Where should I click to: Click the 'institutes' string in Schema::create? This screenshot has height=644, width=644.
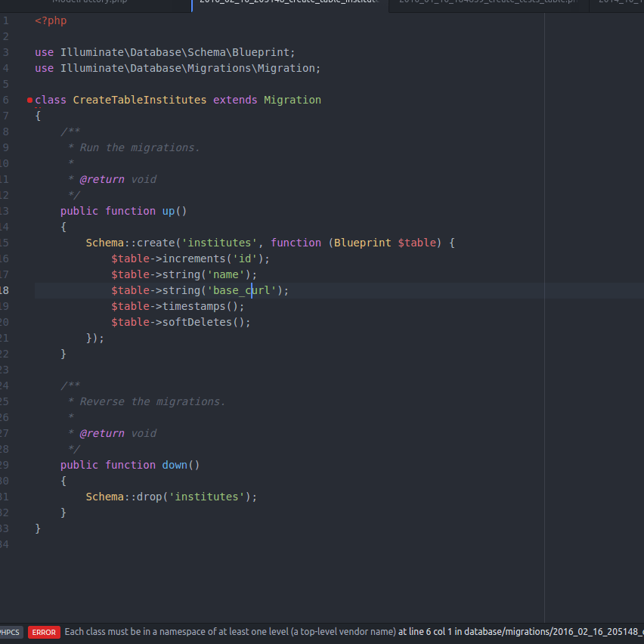click(219, 243)
